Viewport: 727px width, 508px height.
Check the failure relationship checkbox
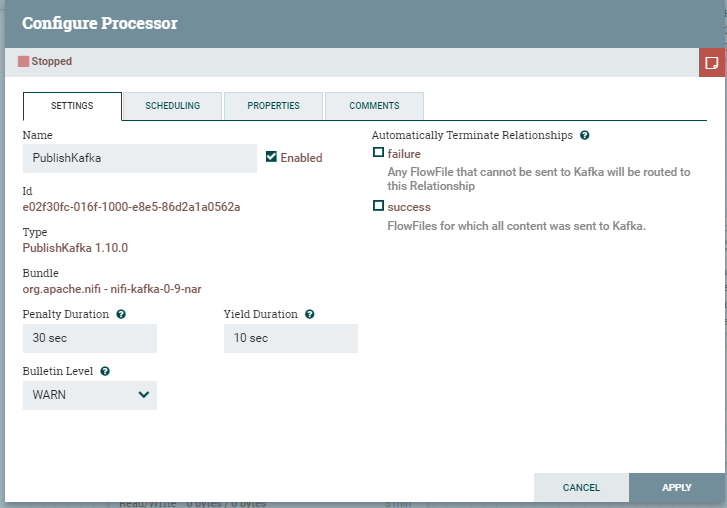378,153
